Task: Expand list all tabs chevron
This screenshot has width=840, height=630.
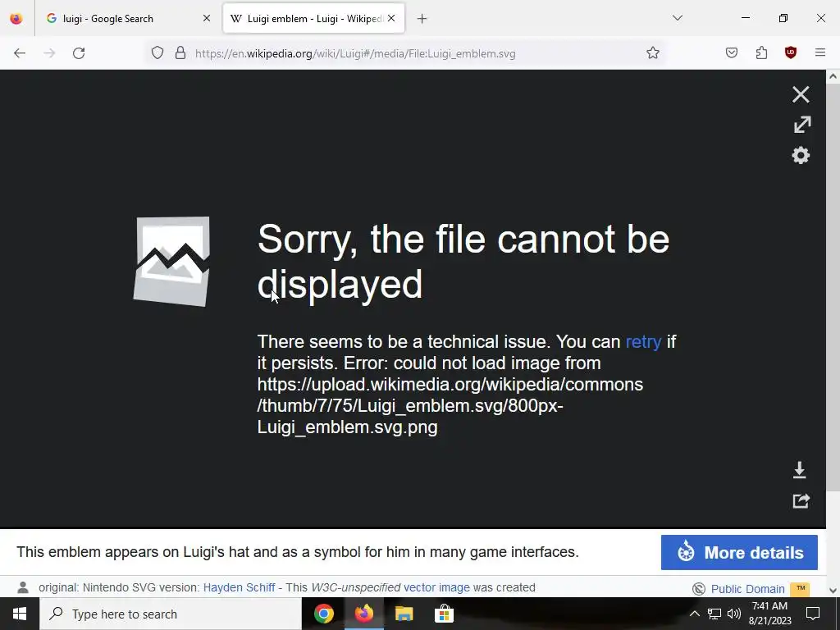Action: pos(677,18)
